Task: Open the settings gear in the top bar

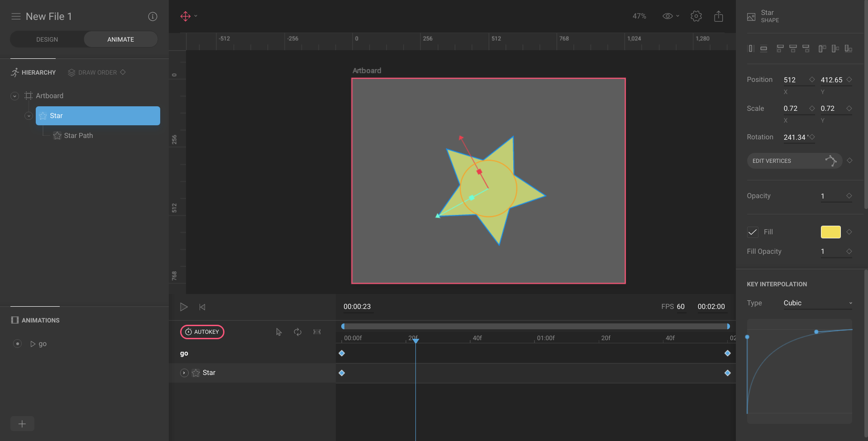Action: coord(696,16)
